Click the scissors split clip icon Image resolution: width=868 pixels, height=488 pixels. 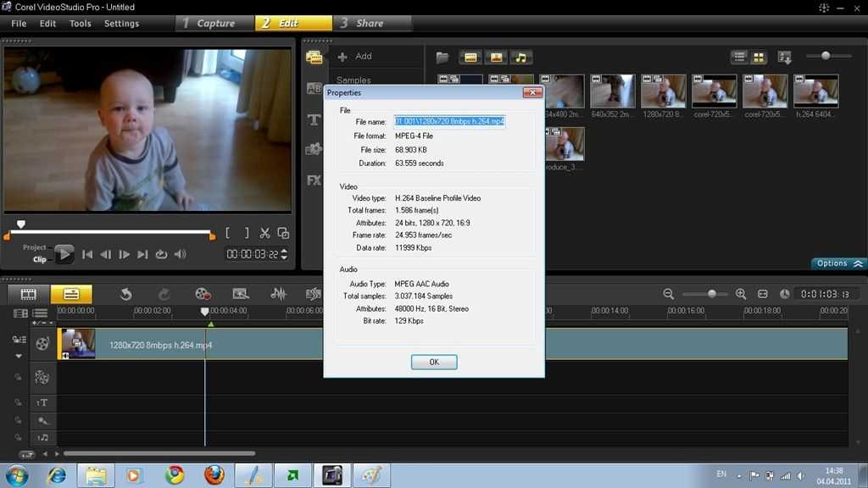(x=264, y=233)
